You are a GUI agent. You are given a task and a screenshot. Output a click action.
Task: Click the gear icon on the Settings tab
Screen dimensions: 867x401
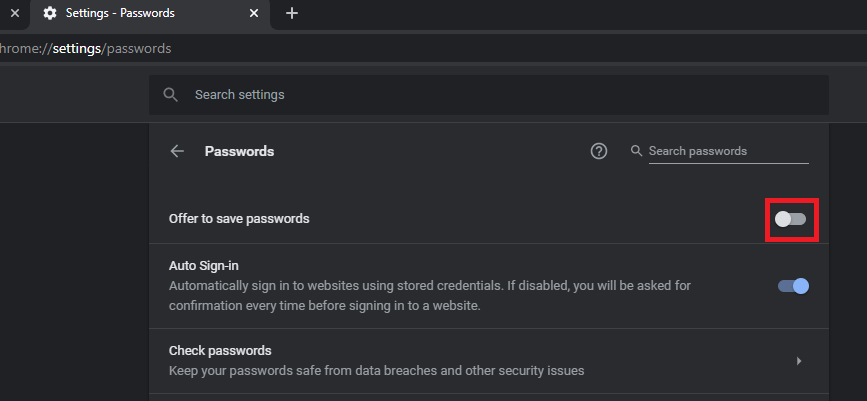click(x=49, y=13)
